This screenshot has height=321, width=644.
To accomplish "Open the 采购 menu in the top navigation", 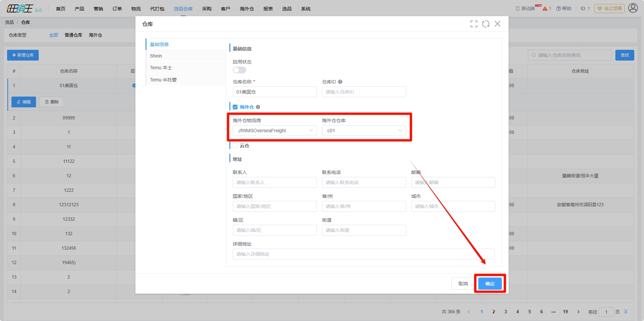I will pos(206,9).
